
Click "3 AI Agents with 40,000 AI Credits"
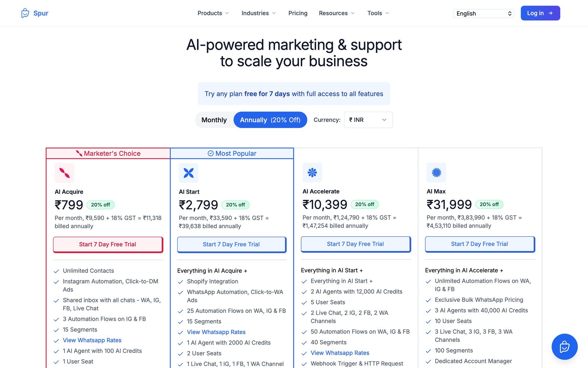481,310
